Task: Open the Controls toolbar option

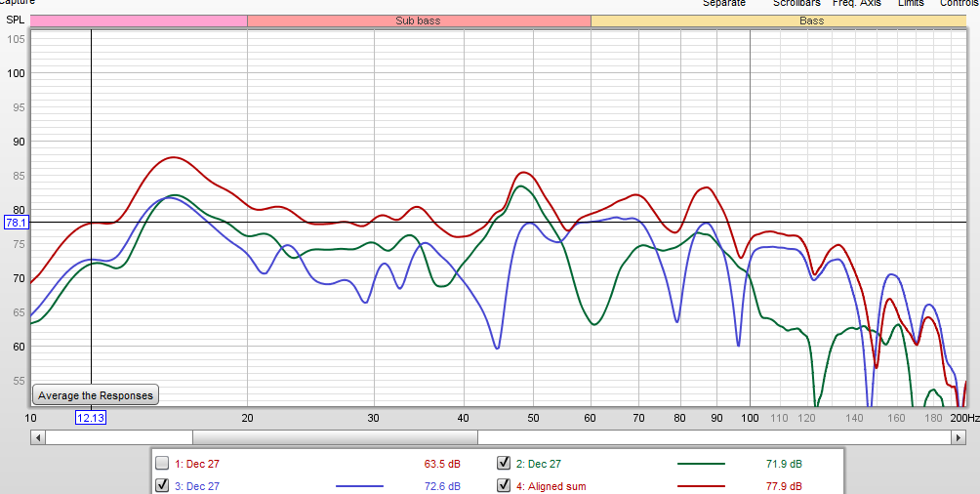Action: pos(959,3)
